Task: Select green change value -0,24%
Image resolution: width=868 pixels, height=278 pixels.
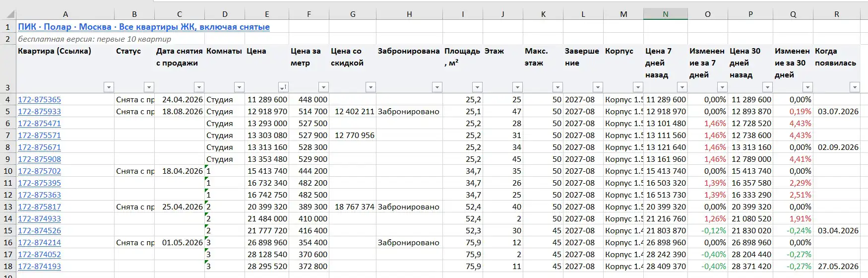Action: (793, 230)
